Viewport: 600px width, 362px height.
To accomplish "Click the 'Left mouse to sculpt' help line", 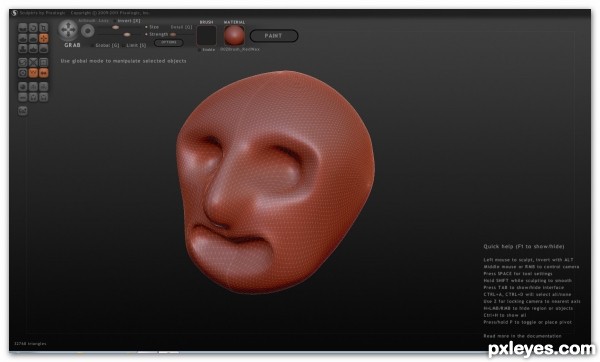I will (x=528, y=260).
